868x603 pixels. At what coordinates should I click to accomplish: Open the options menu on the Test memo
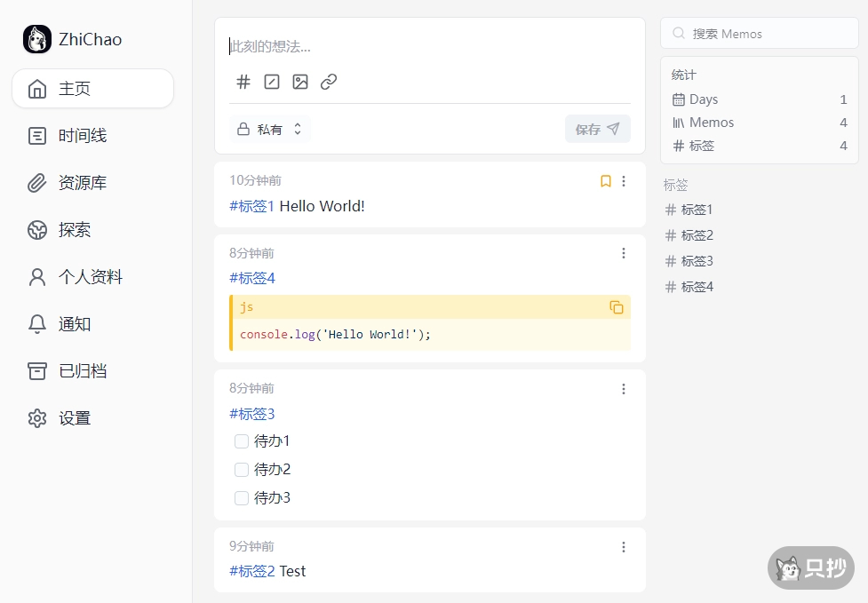pyautogui.click(x=624, y=547)
